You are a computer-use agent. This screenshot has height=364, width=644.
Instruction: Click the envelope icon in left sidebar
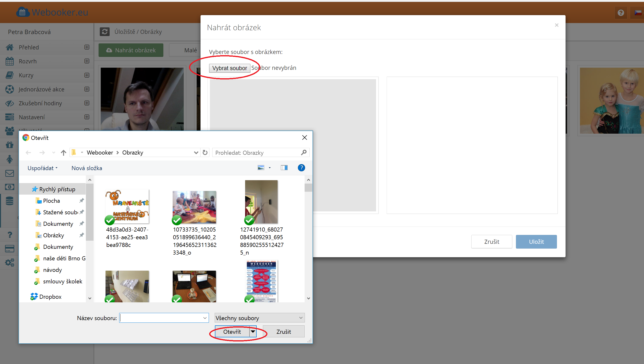10,173
